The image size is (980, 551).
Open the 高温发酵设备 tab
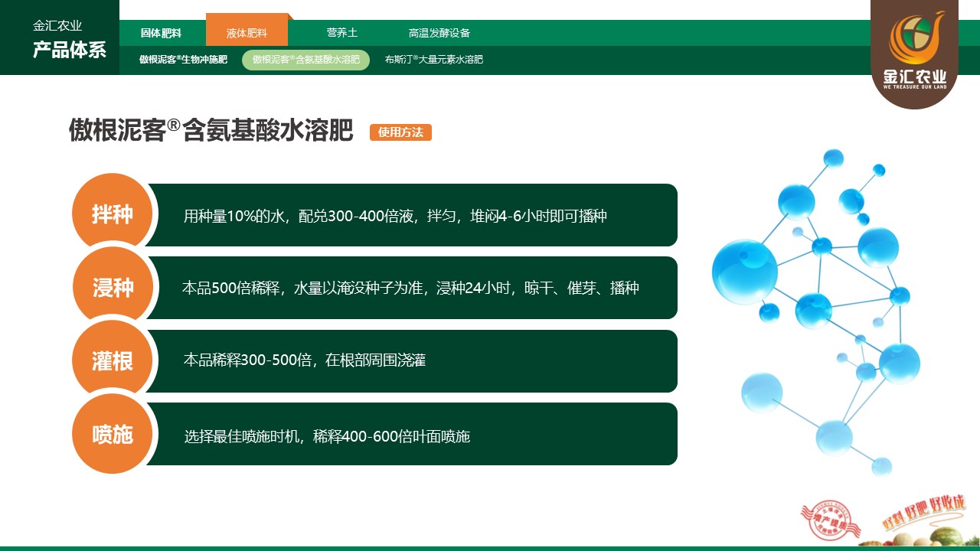[x=439, y=33]
